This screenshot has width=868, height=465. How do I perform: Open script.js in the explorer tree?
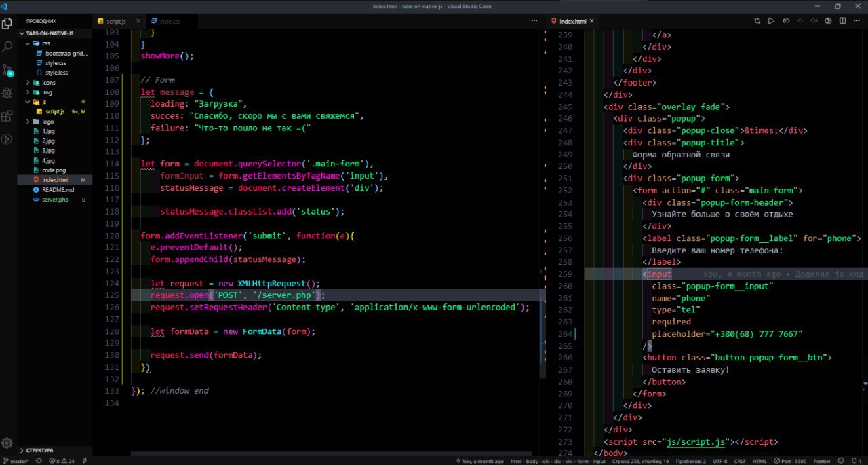[x=55, y=111]
